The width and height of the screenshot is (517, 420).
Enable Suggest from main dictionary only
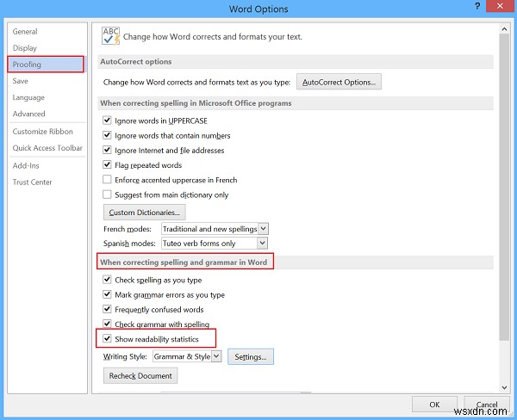(x=107, y=194)
